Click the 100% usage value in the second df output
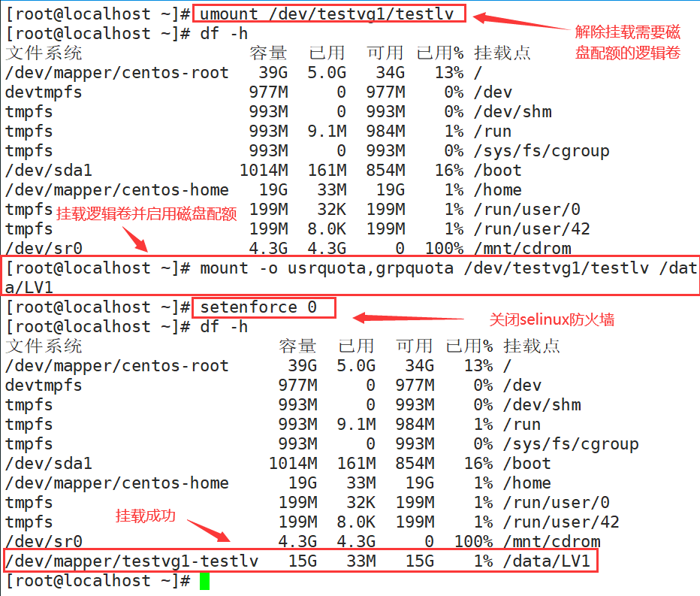This screenshot has width=700, height=596. tap(474, 541)
